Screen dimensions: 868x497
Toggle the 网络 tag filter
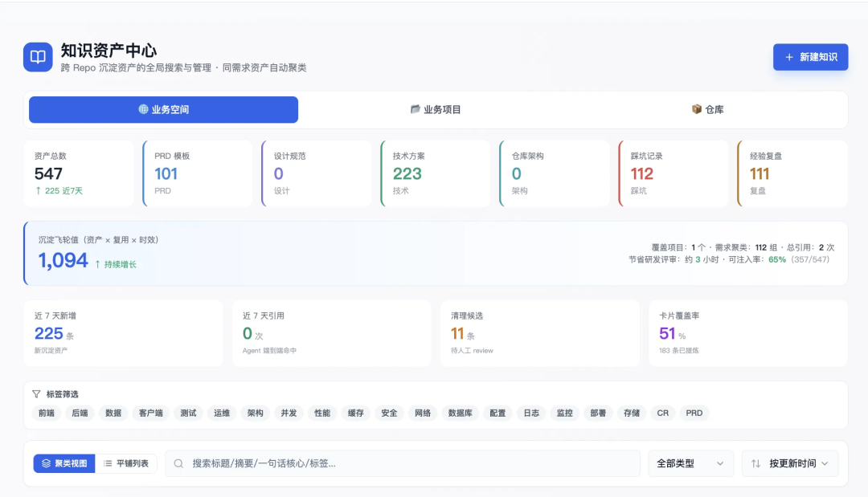(423, 413)
